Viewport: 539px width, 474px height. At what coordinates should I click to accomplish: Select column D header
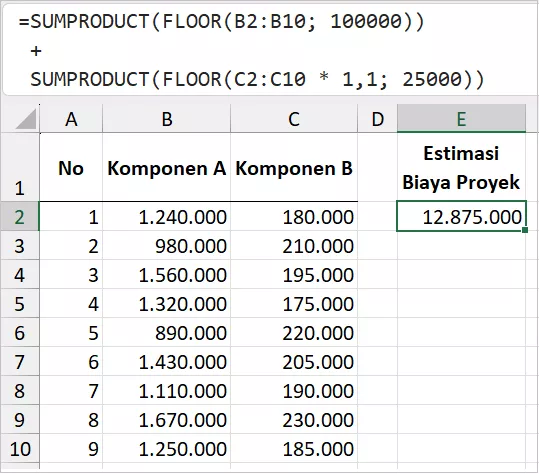coord(377,119)
